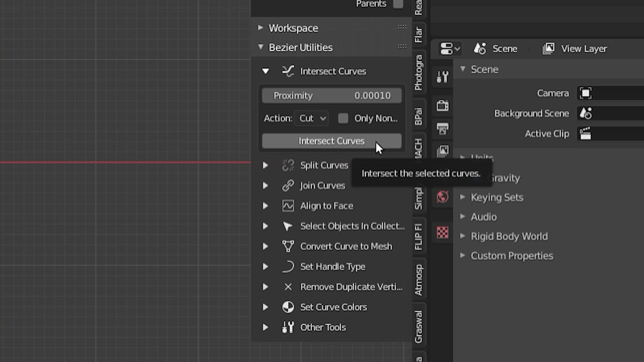Screen dimensions: 644x362
Task: Click the Proximity value field 0.00010
Action: tap(332, 95)
